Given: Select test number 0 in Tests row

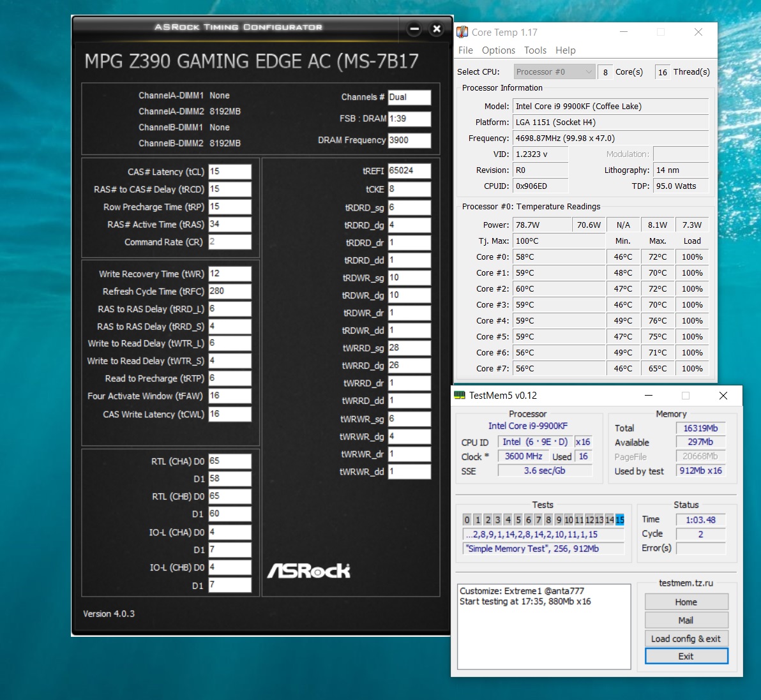Looking at the screenshot, I should pyautogui.click(x=467, y=519).
